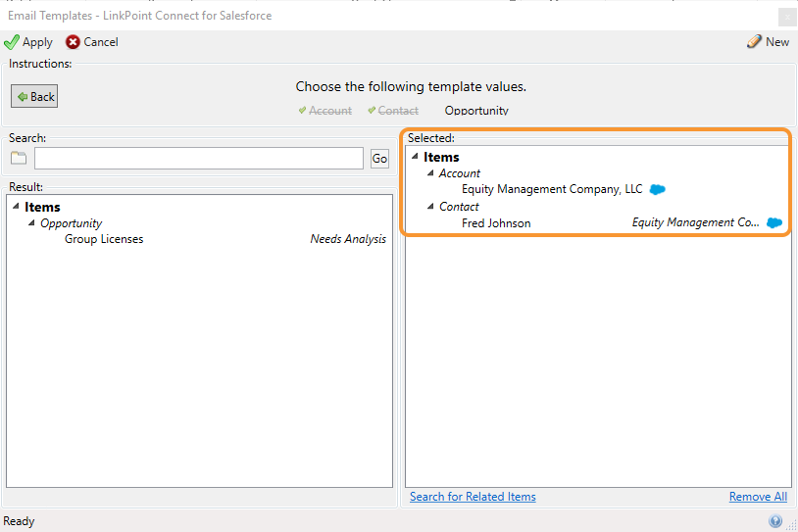Select Fred Johnson contact row
This screenshot has height=532, width=798.
pyautogui.click(x=496, y=223)
